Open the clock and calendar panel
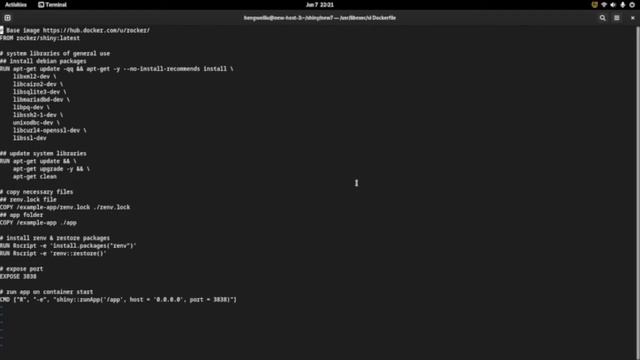Image resolution: width=640 pixels, height=360 pixels. pyautogui.click(x=320, y=5)
